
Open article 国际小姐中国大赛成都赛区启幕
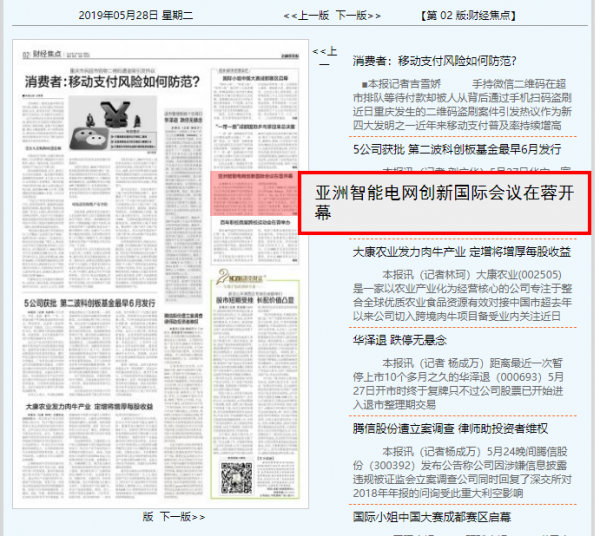pos(431,517)
